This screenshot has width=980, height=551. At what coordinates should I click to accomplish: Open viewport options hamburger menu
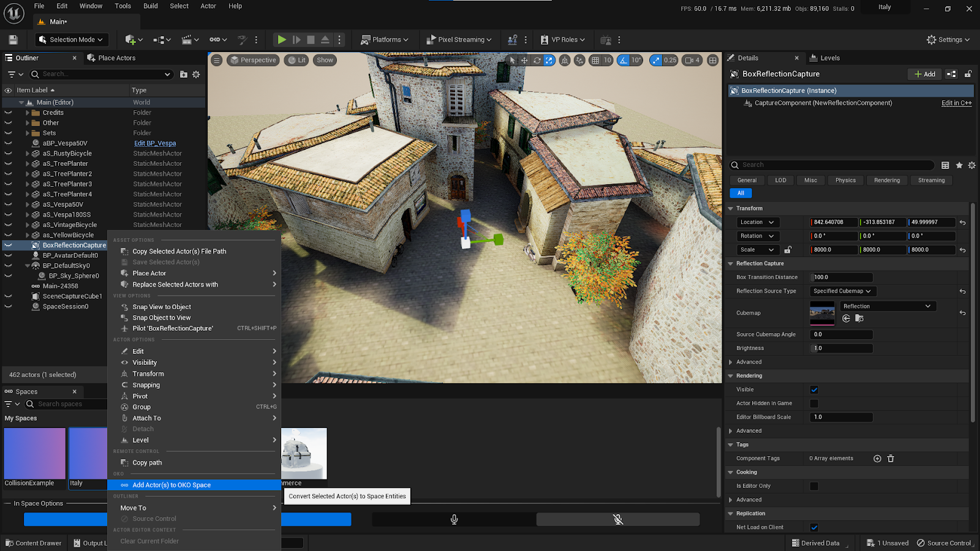click(x=216, y=60)
